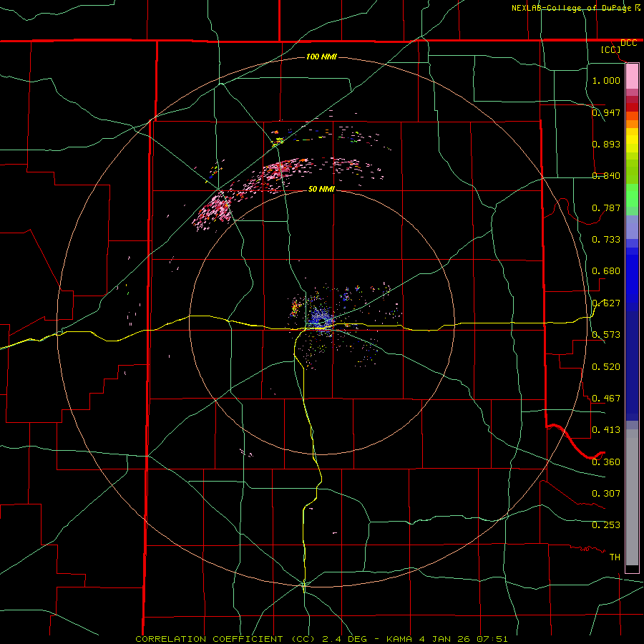The image size is (644, 644).
Task: Click the 0.627 scale value label
Action: [x=606, y=303]
